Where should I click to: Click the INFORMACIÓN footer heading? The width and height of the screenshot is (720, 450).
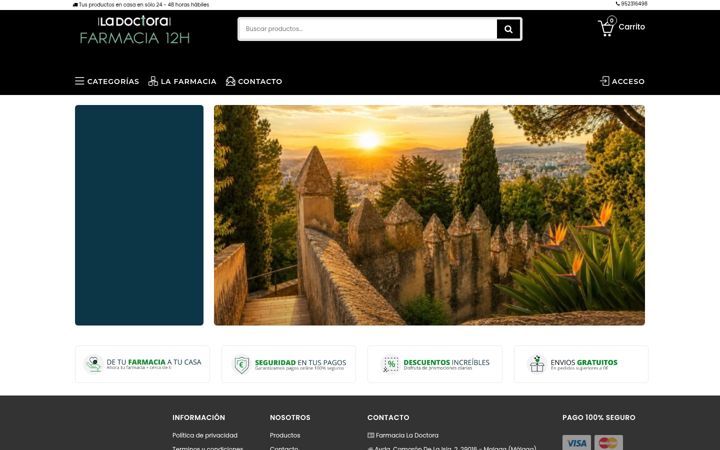(199, 417)
